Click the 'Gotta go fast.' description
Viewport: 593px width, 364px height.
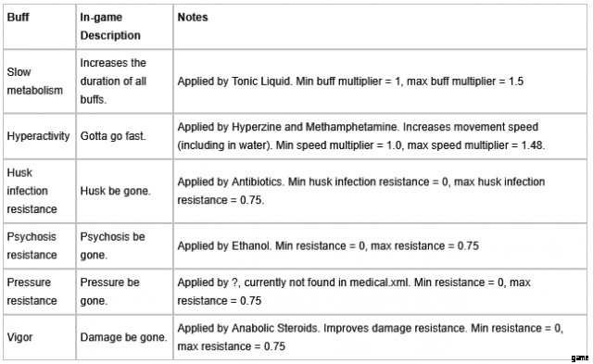coord(113,136)
